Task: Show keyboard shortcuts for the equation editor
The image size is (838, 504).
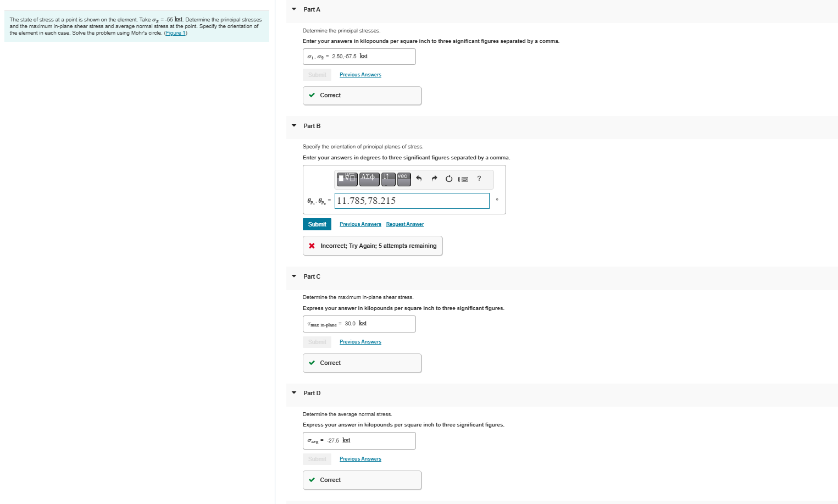Action: pos(463,179)
